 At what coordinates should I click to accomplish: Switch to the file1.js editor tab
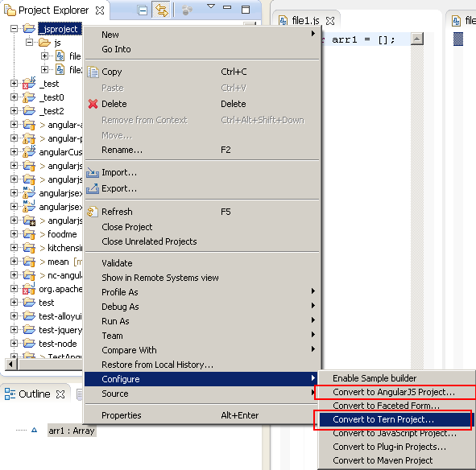coord(305,21)
